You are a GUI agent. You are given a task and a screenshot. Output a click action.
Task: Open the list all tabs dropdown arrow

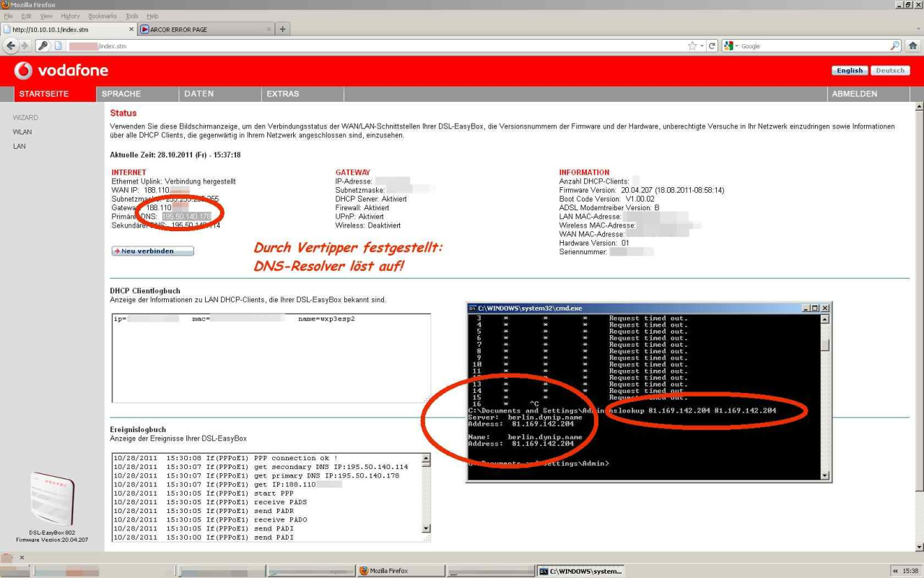(x=918, y=30)
